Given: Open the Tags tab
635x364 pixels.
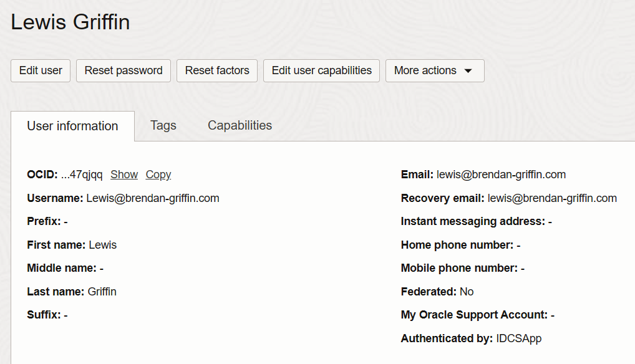Looking at the screenshot, I should 163,125.
